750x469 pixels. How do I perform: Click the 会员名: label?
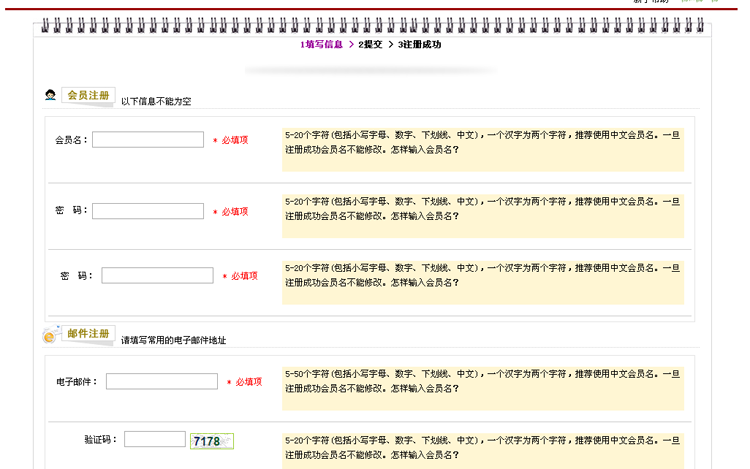[x=72, y=140]
